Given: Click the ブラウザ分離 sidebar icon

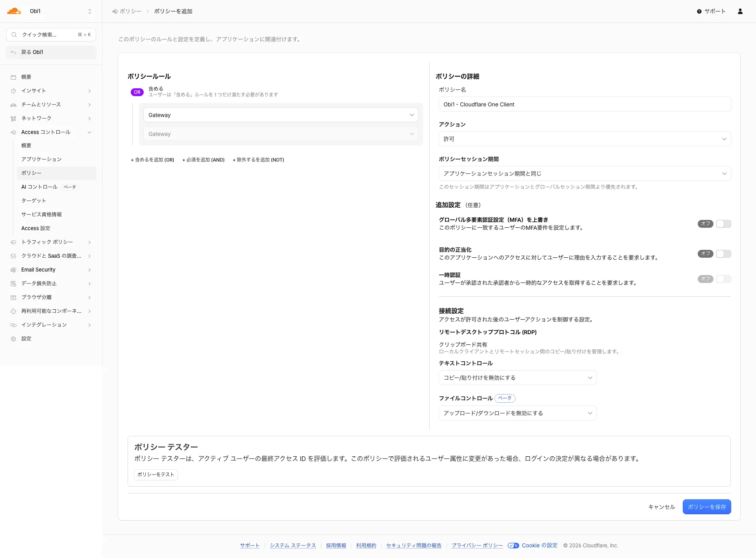Looking at the screenshot, I should coord(13,298).
